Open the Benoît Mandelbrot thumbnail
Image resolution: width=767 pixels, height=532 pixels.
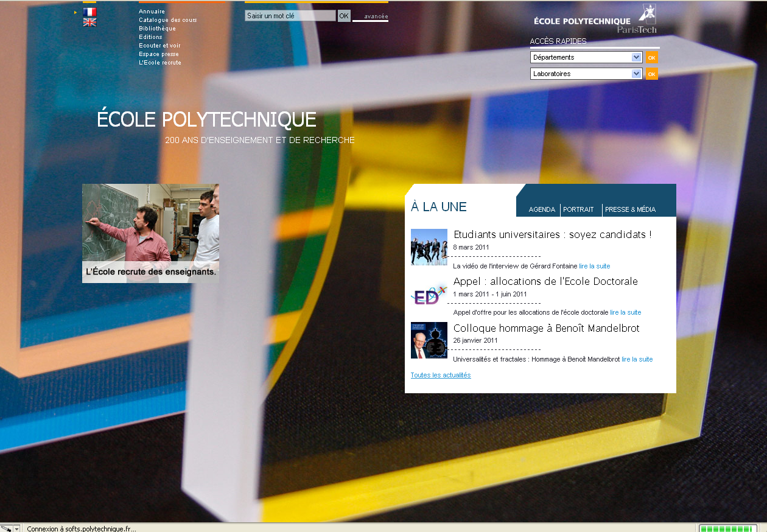pos(429,340)
